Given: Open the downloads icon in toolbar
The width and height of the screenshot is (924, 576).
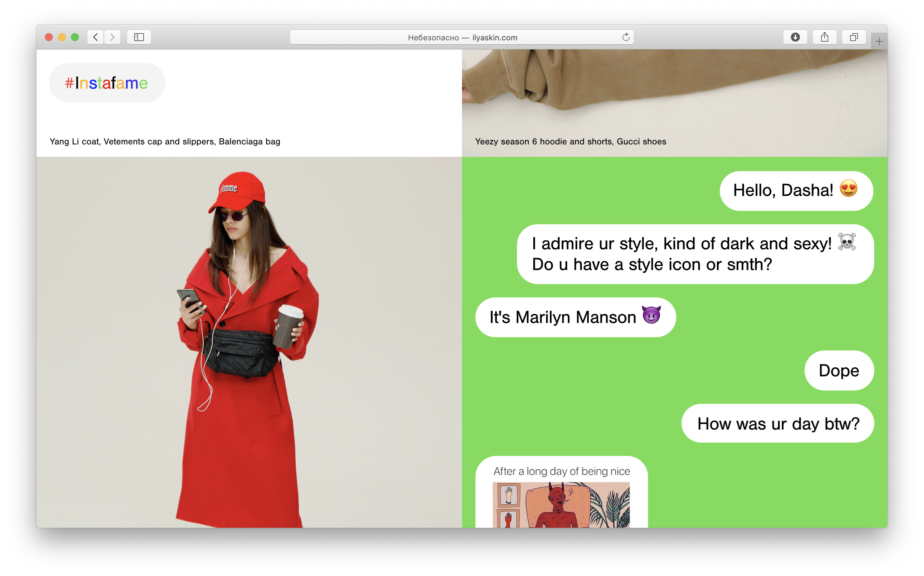Looking at the screenshot, I should (x=795, y=37).
